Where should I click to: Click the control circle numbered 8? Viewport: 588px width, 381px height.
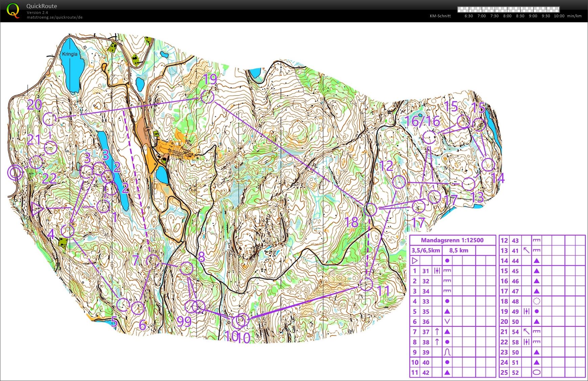186,269
